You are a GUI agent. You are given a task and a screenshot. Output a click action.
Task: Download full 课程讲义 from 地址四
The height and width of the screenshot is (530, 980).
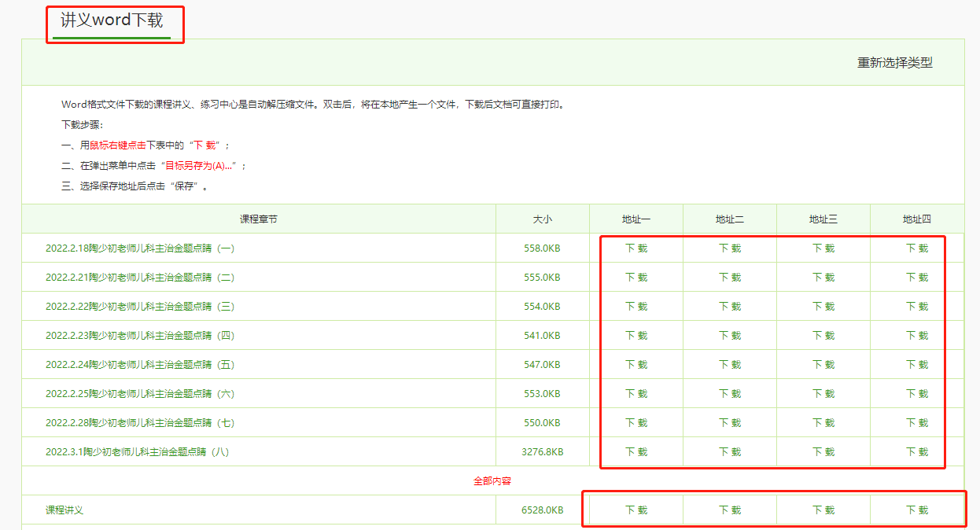[917, 510]
